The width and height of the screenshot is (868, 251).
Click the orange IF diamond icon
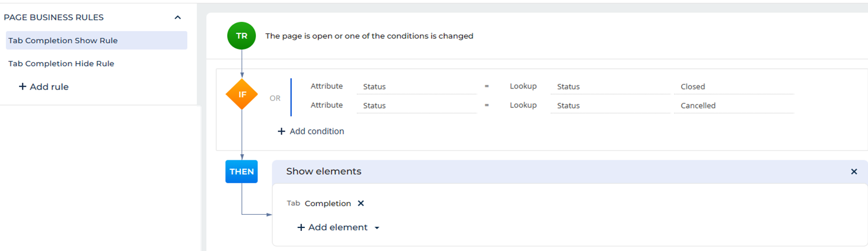242,94
